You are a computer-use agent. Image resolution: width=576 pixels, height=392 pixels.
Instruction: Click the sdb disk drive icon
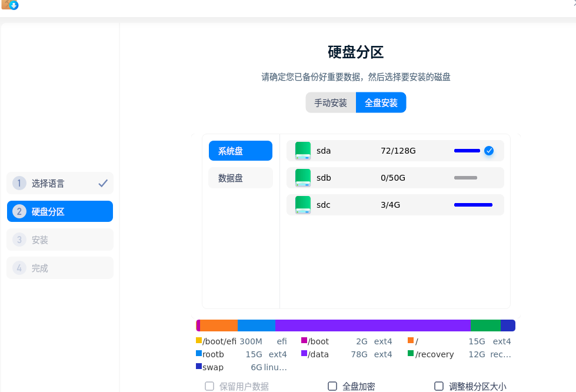tap(302, 178)
